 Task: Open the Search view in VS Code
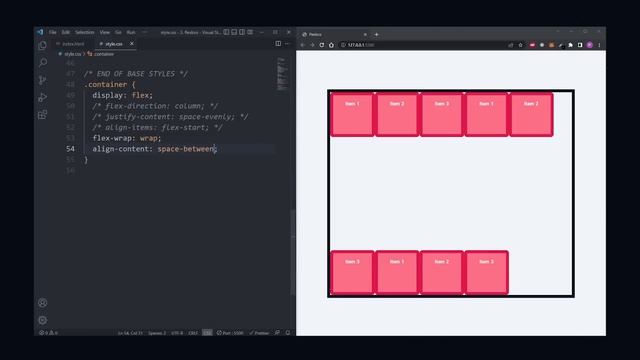click(x=42, y=63)
